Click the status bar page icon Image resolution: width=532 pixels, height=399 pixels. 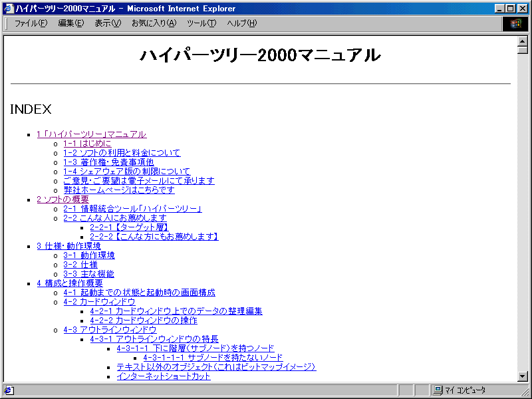(x=9, y=390)
